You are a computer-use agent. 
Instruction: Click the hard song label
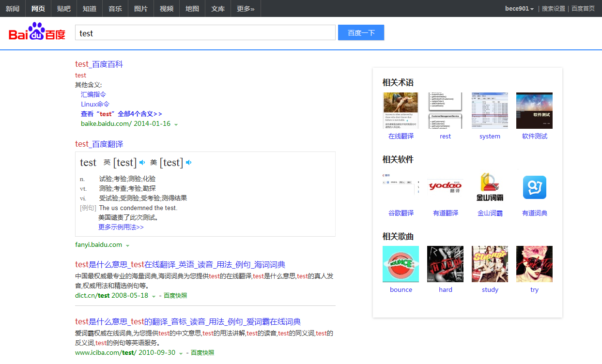click(x=446, y=289)
